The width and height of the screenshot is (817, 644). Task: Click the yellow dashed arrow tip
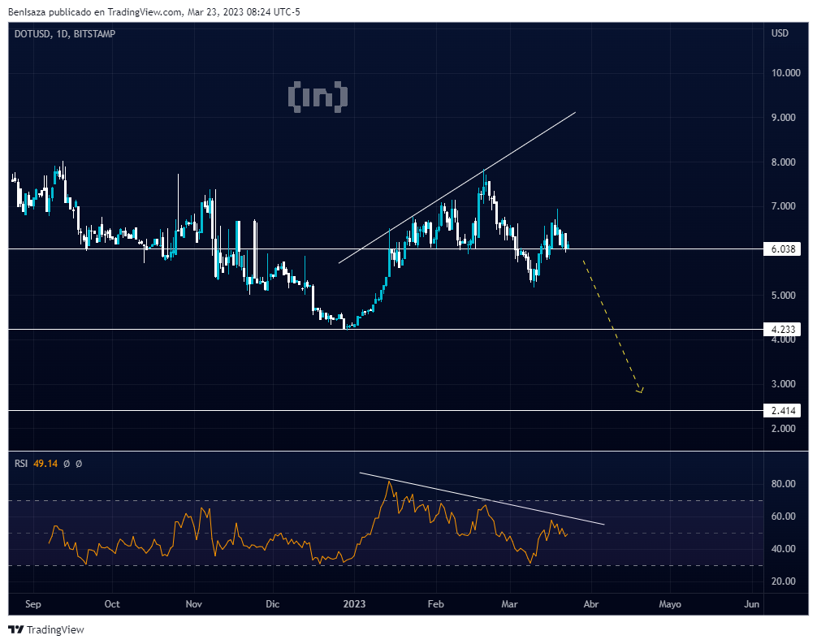(x=640, y=390)
